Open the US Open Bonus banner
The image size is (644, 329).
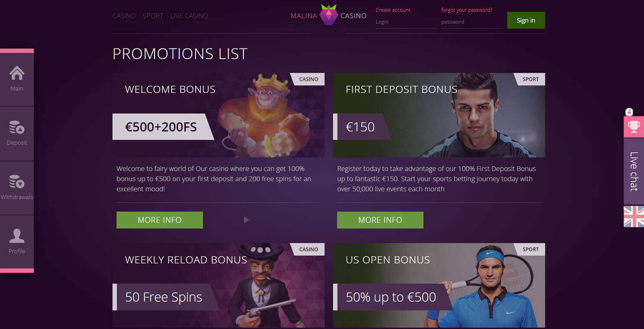(439, 285)
